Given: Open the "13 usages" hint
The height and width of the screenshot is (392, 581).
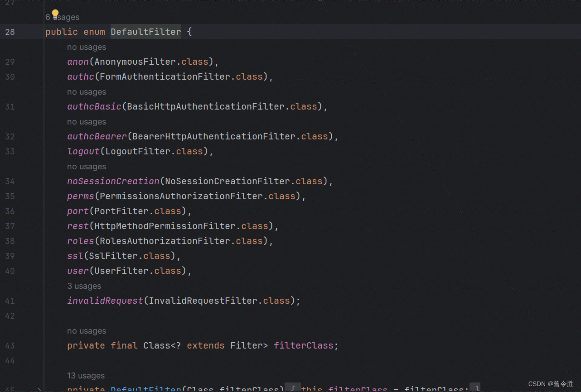Looking at the screenshot, I should [86, 376].
